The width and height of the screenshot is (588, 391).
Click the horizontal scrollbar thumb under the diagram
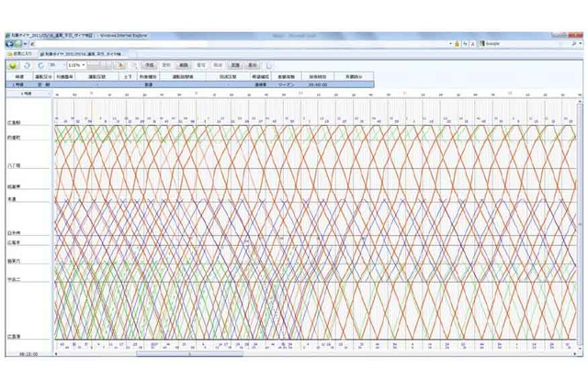pos(190,353)
